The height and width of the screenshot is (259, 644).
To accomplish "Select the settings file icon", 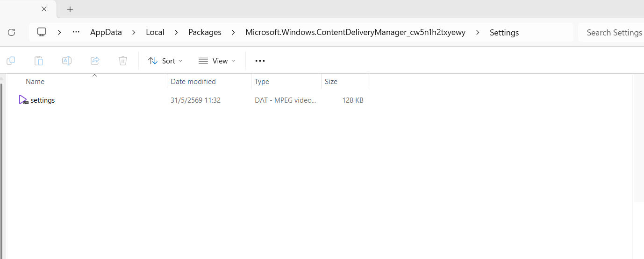I will pos(24,100).
